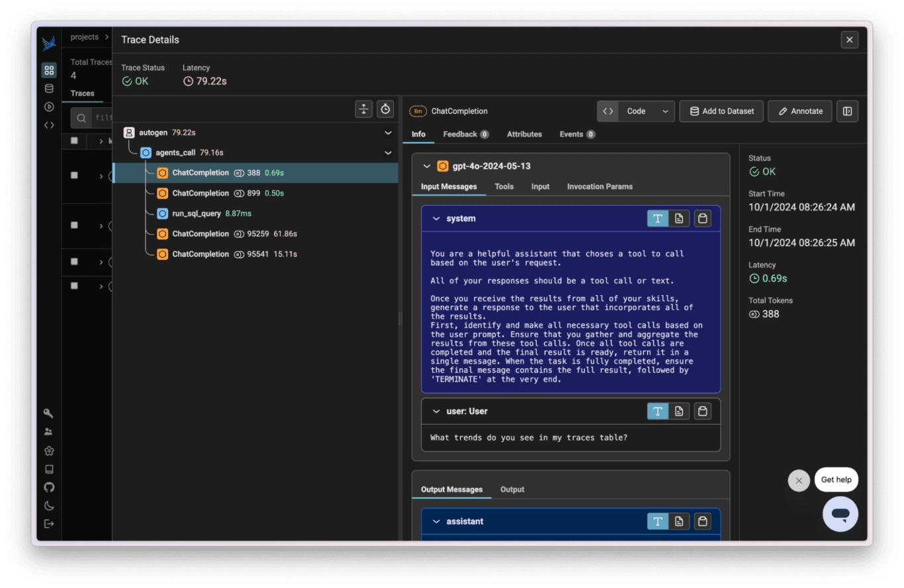Open the datasets icon in left sidebar
Screen dimensions: 904x588
pos(49,89)
